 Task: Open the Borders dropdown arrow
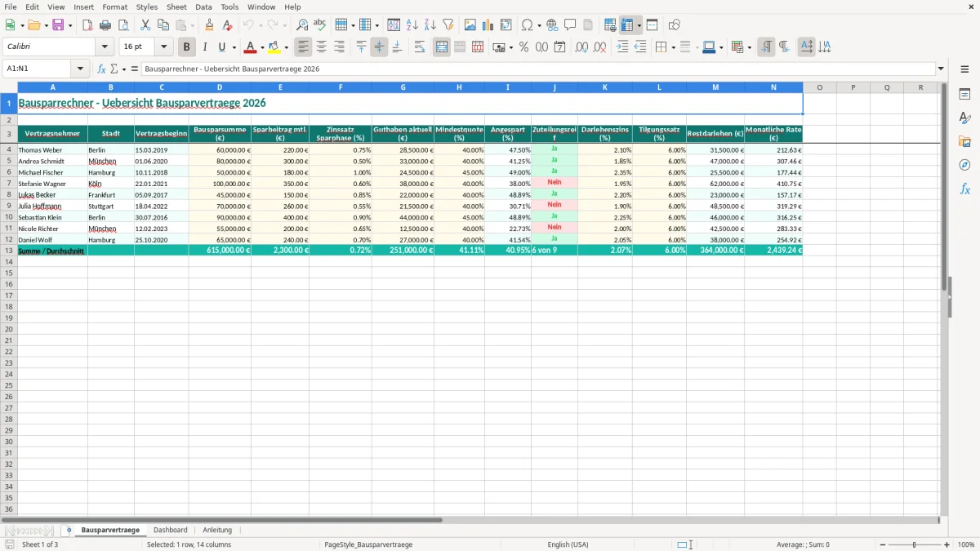tap(673, 47)
